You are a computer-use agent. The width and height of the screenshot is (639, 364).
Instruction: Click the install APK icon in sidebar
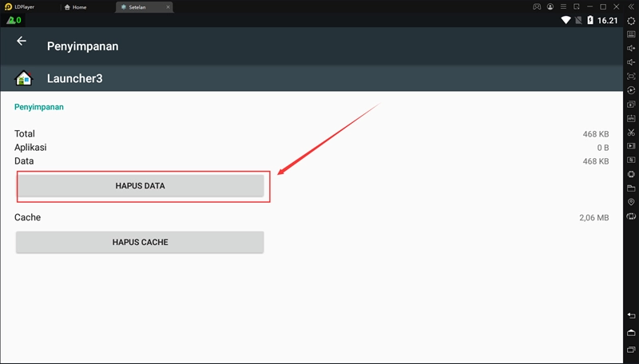(631, 118)
